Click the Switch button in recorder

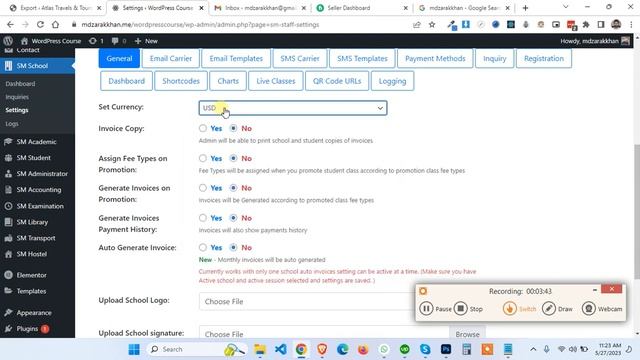click(520, 309)
